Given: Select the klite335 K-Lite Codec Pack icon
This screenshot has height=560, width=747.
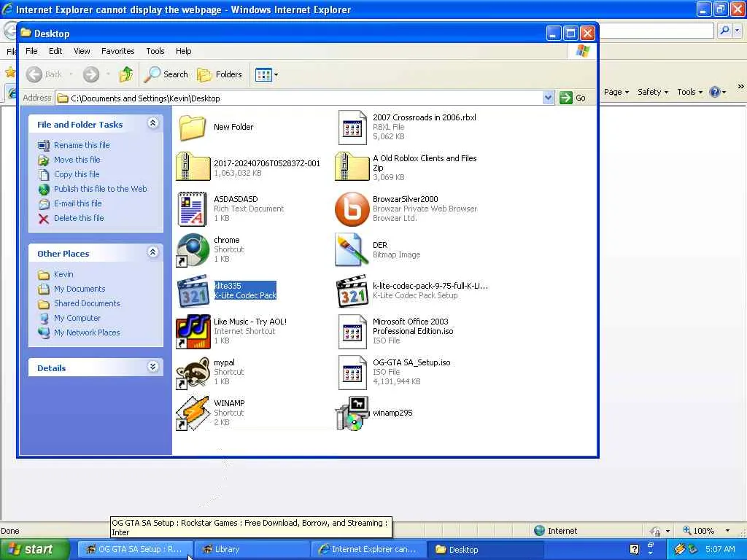Looking at the screenshot, I should coord(193,291).
